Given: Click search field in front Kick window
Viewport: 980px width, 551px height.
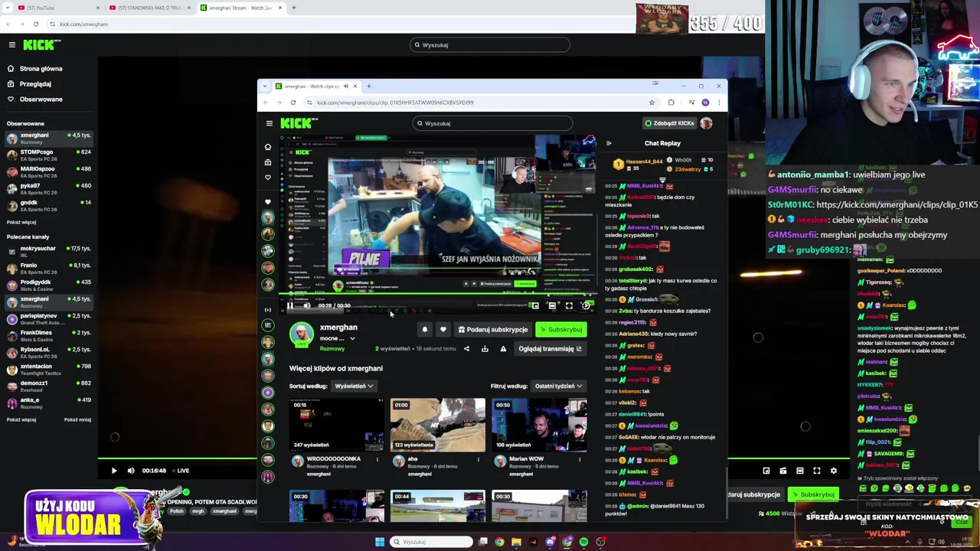Looking at the screenshot, I should pyautogui.click(x=492, y=123).
